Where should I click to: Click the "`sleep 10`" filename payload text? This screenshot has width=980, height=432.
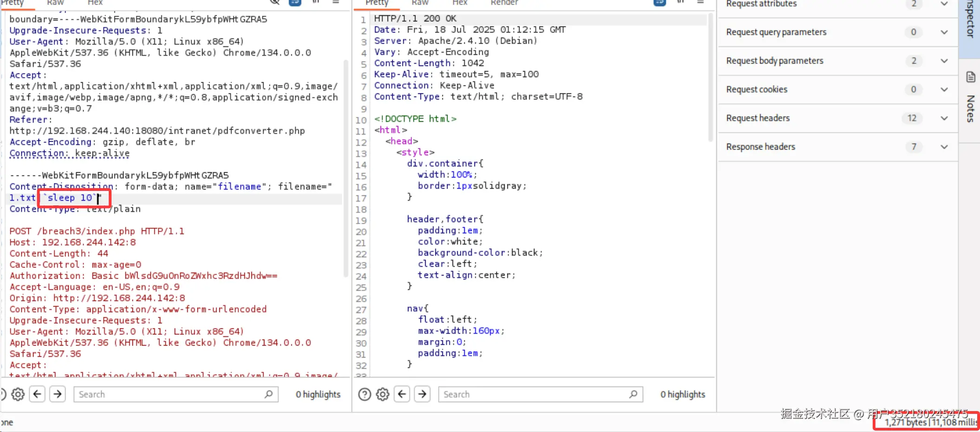[x=69, y=198]
